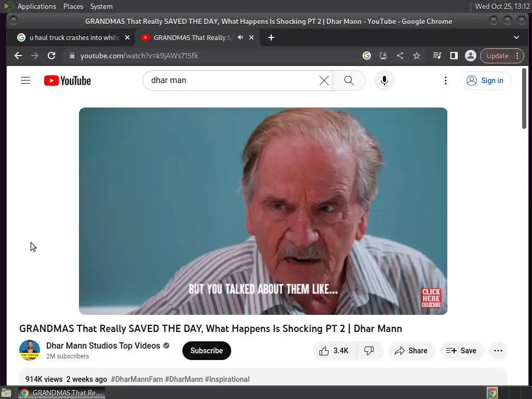Click show desktop icon in bottom panel
The image size is (532, 399).
pos(6,393)
